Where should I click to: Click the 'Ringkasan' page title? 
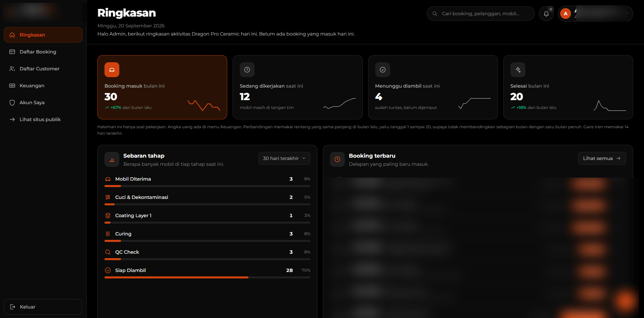126,13
